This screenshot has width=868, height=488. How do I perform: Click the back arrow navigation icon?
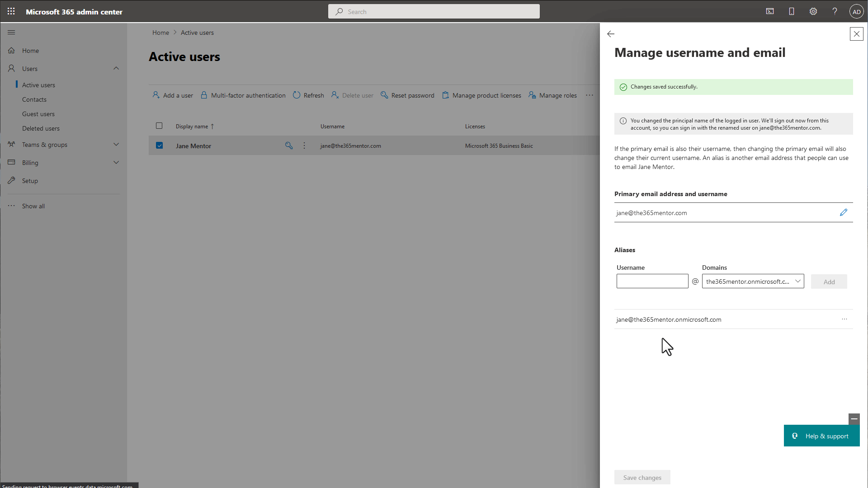610,34
